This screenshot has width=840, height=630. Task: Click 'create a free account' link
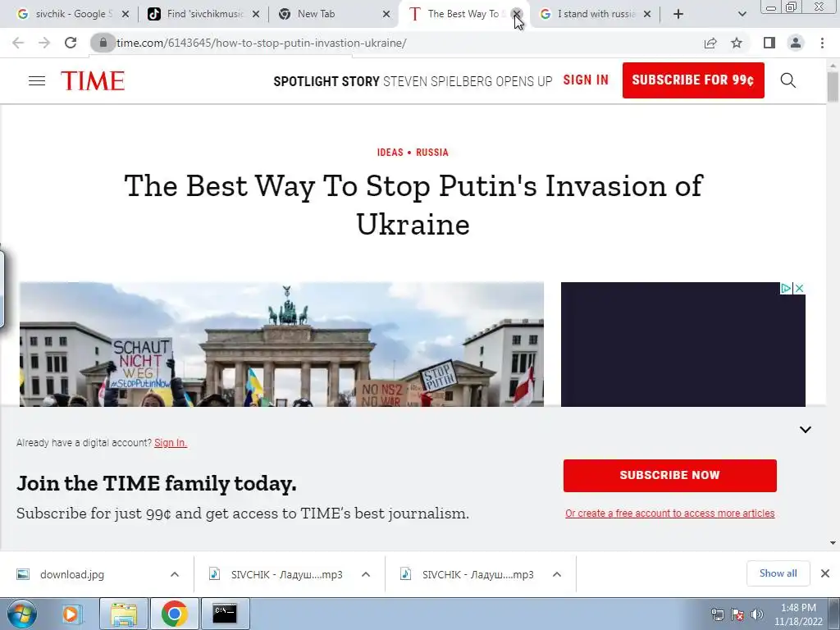tap(669, 514)
